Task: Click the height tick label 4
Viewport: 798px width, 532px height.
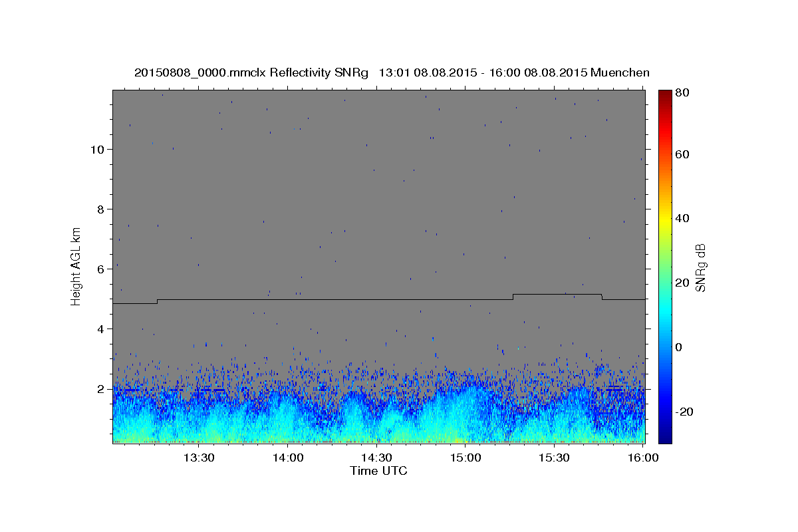Action: [102, 329]
